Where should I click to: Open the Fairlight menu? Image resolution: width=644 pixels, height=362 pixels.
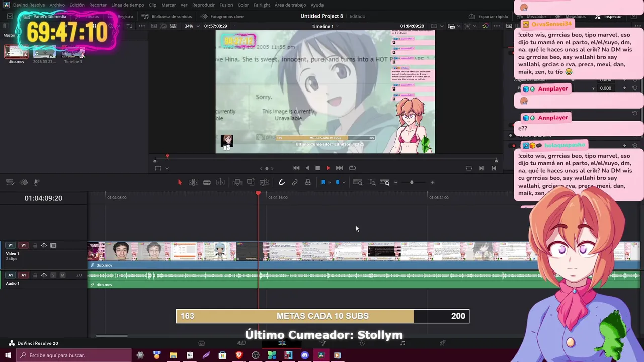(262, 5)
